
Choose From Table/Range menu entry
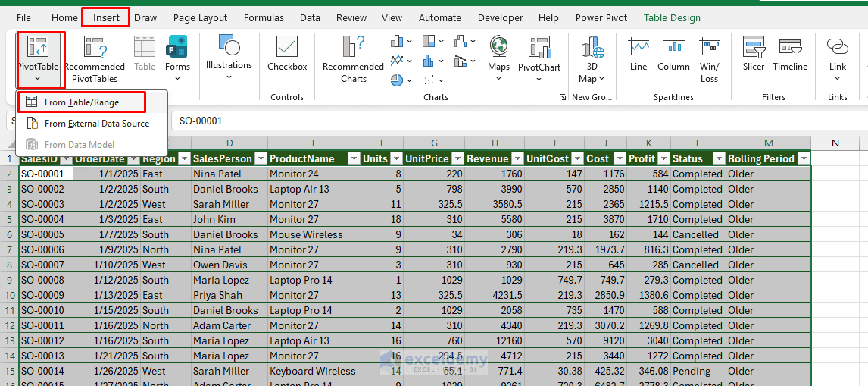(x=92, y=102)
